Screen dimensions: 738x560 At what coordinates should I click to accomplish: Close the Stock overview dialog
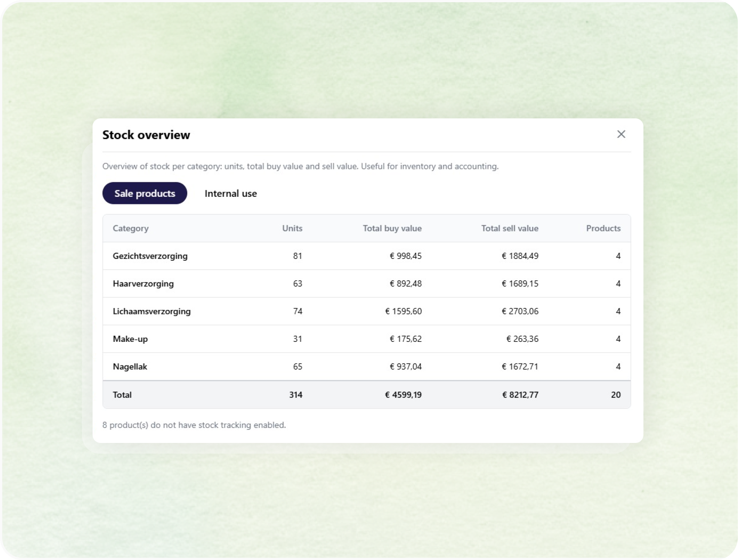621,134
